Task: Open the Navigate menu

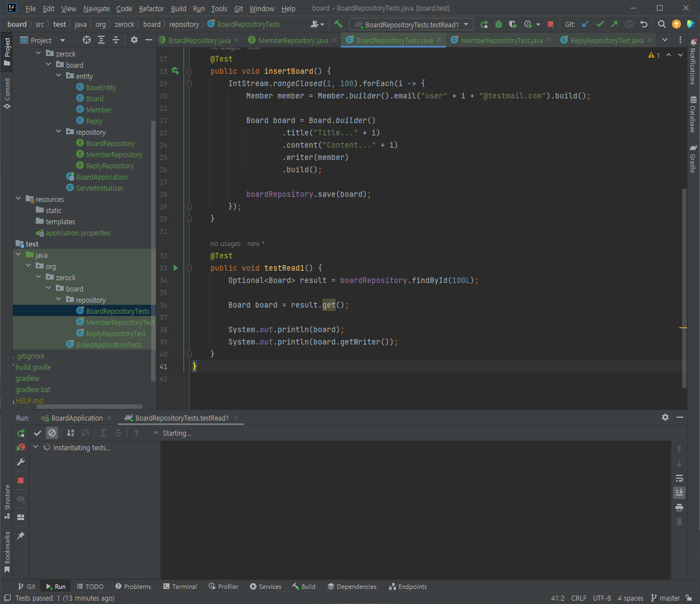Action: click(96, 8)
